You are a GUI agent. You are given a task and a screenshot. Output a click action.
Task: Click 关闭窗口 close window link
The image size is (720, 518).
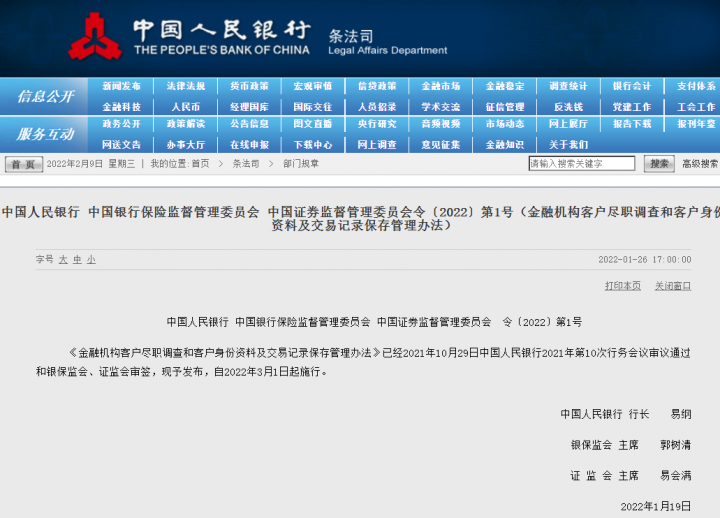[x=673, y=286]
